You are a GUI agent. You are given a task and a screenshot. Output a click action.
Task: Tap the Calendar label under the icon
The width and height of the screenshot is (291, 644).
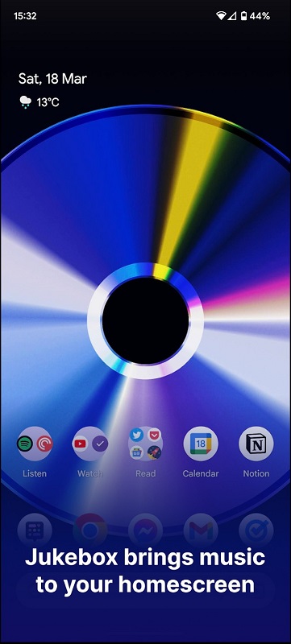[201, 473]
